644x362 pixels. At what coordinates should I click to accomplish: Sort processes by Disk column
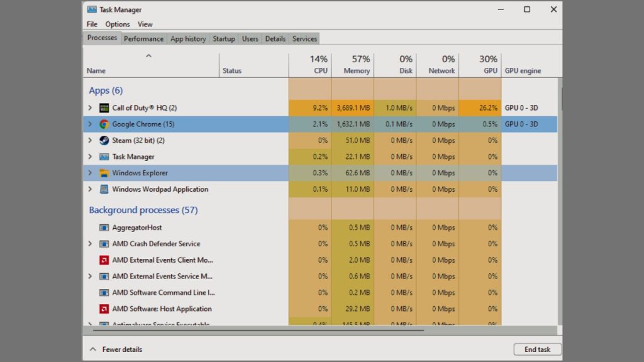pos(395,65)
